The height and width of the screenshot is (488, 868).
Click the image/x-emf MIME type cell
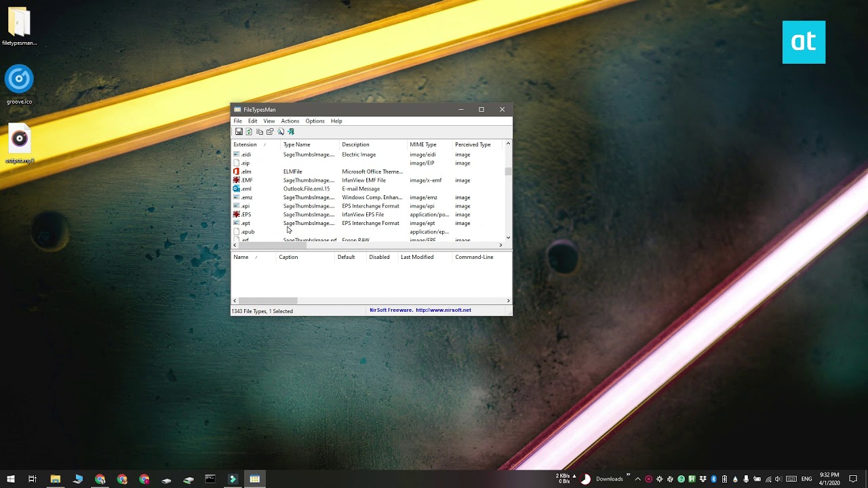coord(426,180)
